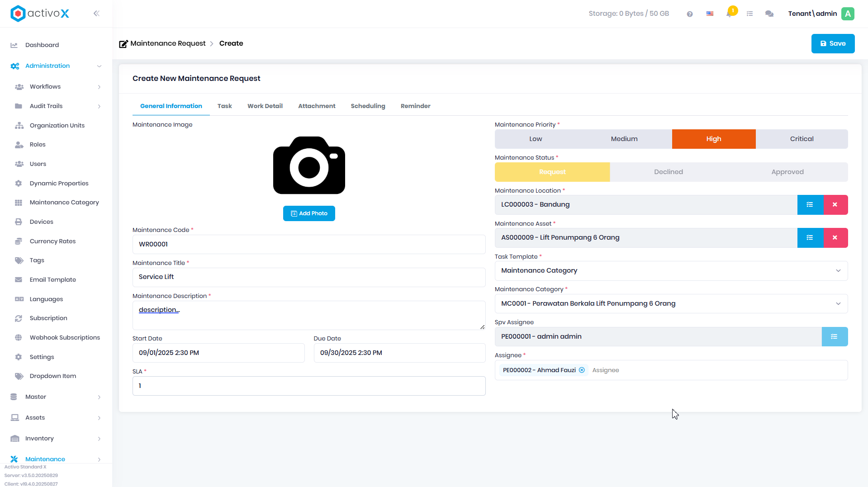Switch to Task tab
Screen dimensions: 868x487
[224, 106]
